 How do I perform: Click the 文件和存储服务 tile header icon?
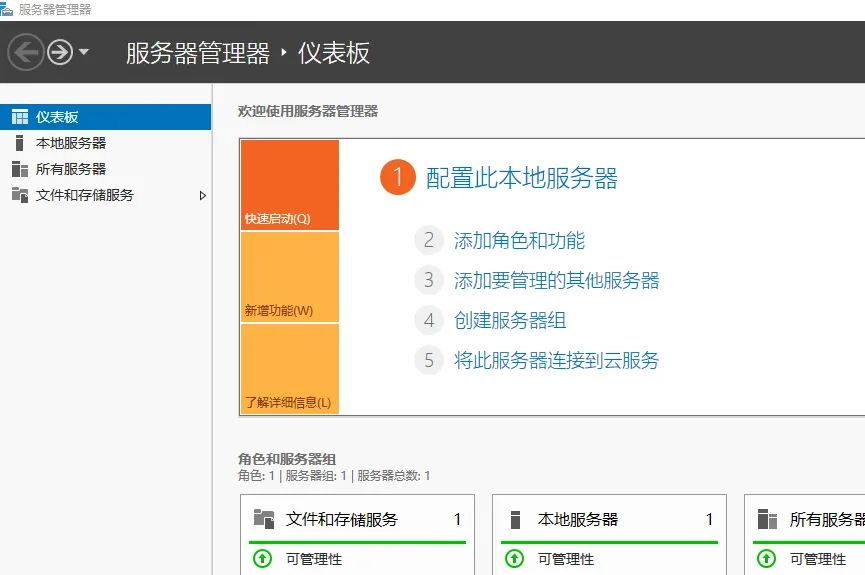[x=264, y=519]
